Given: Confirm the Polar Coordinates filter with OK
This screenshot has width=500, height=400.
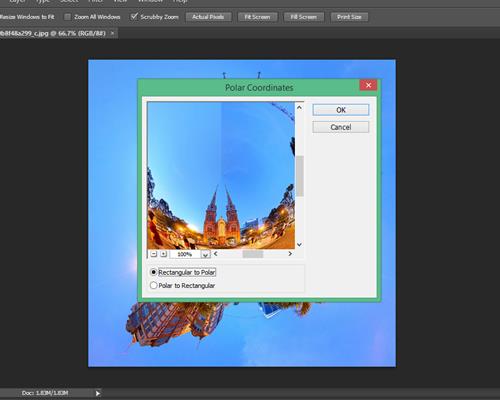Looking at the screenshot, I should 341,110.
